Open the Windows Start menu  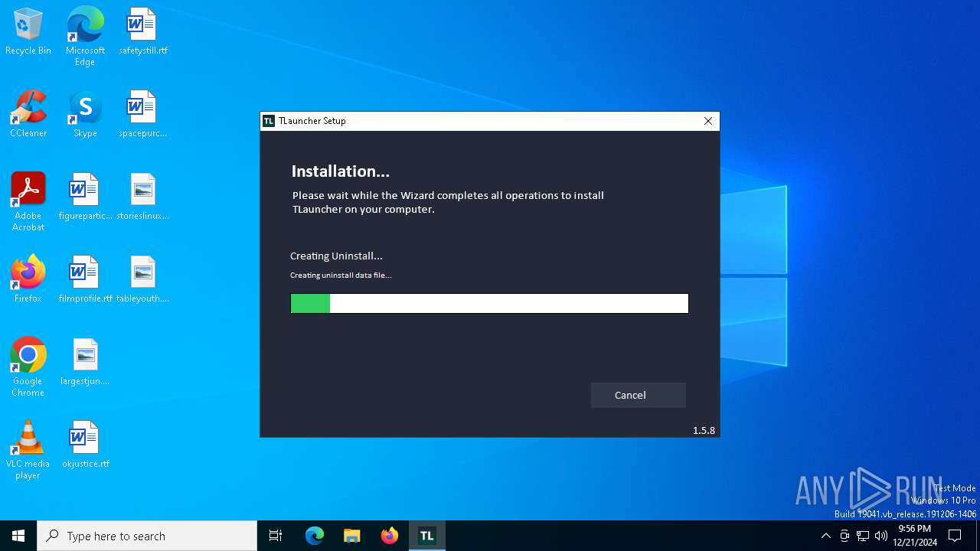pyautogui.click(x=18, y=536)
